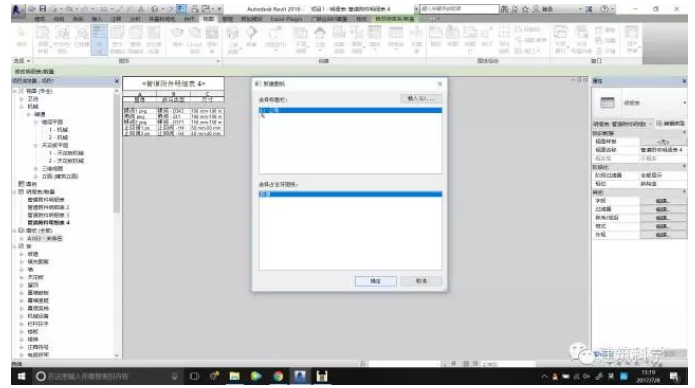The width and height of the screenshot is (695, 388).
Task: Toggle the highlighted Thin Lines ribbon button
Action: [x=99, y=39]
